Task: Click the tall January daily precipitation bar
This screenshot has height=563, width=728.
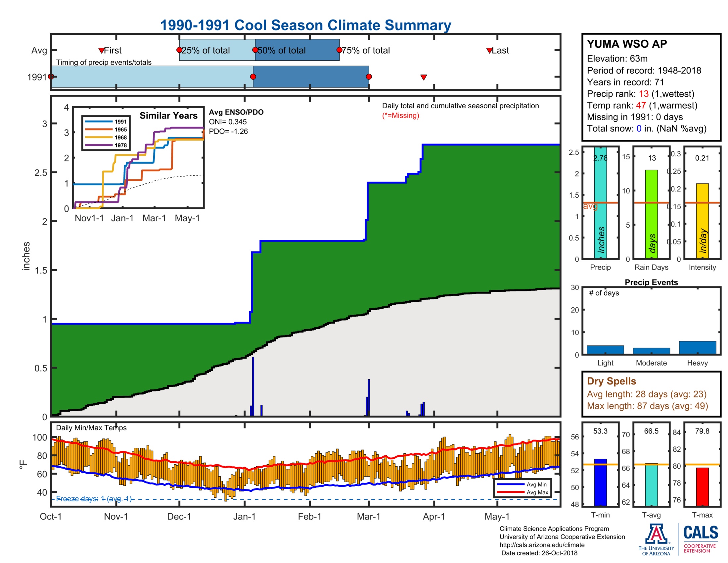Action: click(x=253, y=386)
